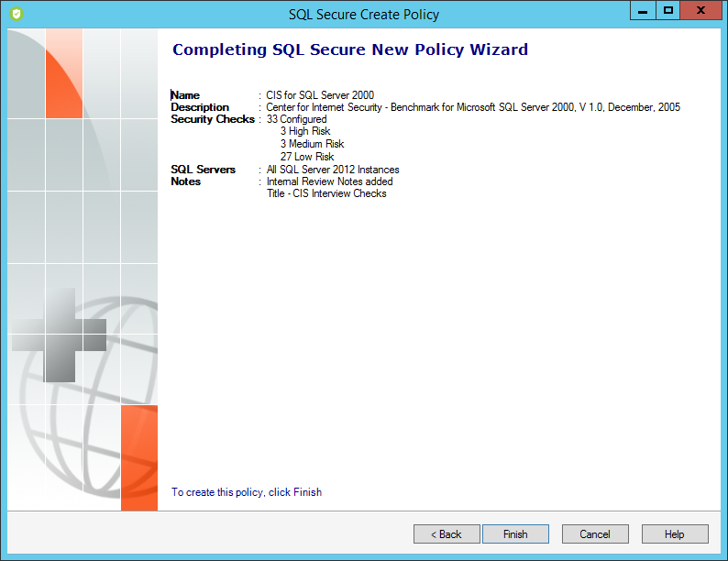The width and height of the screenshot is (728, 561).
Task: Click the 'Notes' field label
Action: tap(186, 181)
